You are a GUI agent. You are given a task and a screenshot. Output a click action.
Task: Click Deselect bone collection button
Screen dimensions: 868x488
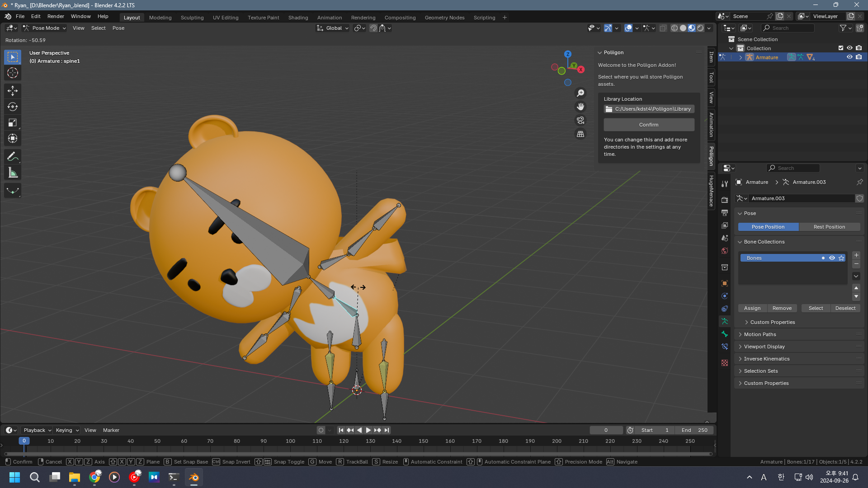pos(845,308)
